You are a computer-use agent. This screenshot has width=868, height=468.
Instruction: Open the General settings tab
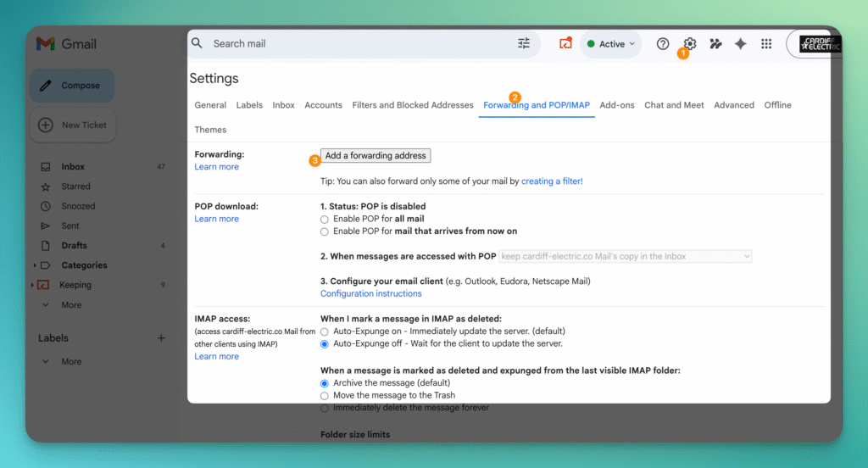210,105
